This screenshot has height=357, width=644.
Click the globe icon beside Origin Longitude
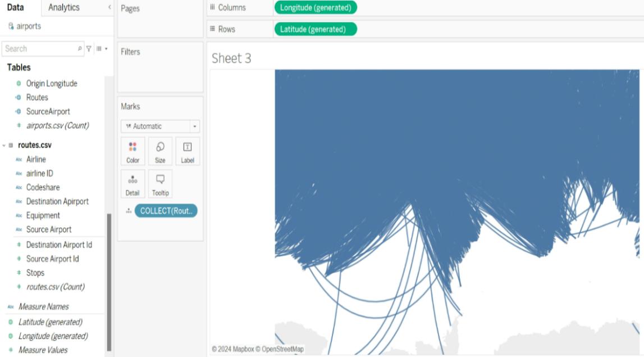tap(19, 84)
